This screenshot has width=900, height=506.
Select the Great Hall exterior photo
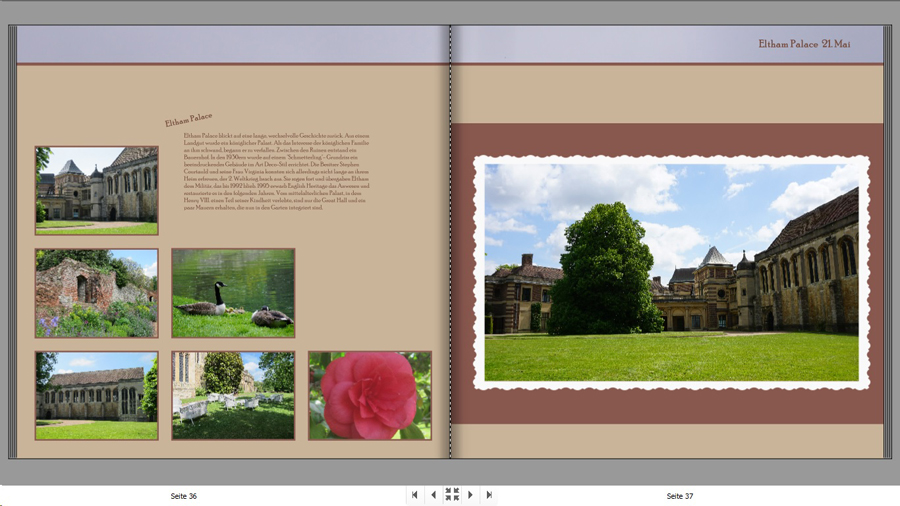[x=96, y=396]
